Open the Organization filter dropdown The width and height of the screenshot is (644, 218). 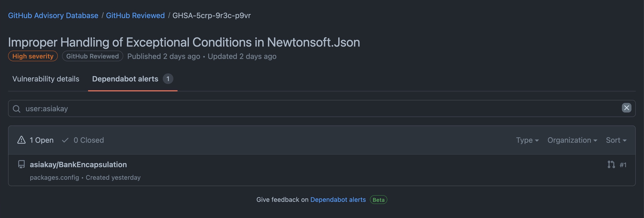pyautogui.click(x=572, y=140)
